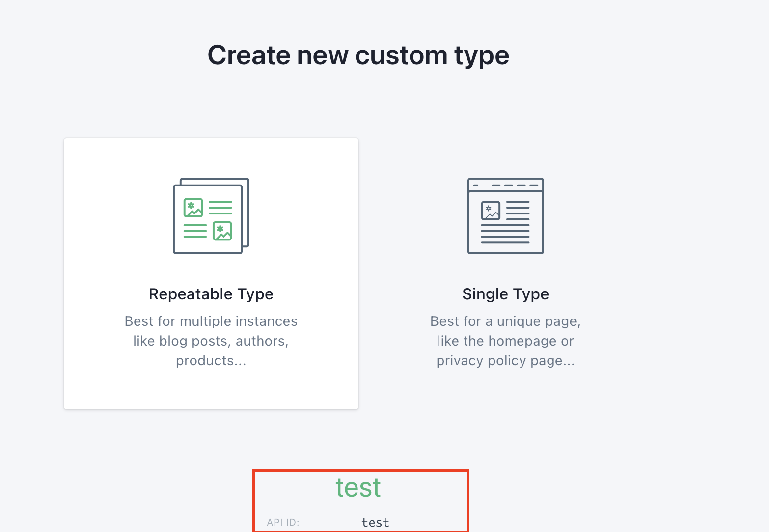Click the bottom-right green image glyph in Repeatable icon
769x532 pixels.
(222, 231)
